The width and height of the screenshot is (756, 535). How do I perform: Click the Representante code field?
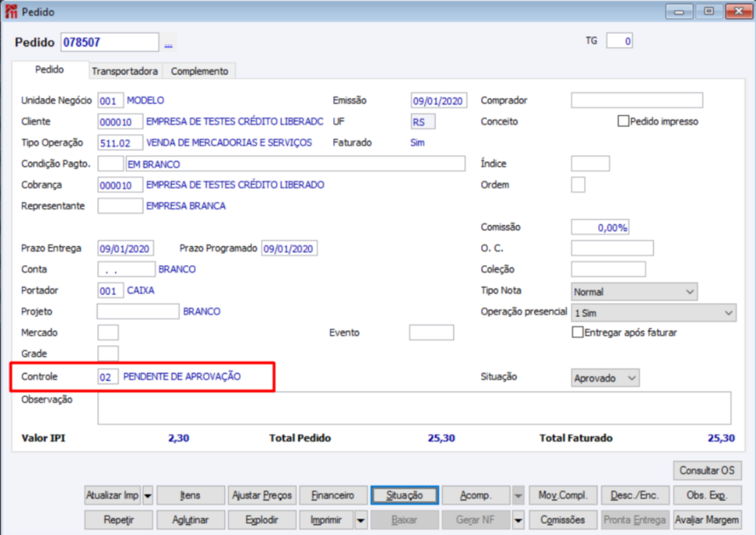pyautogui.click(x=120, y=206)
